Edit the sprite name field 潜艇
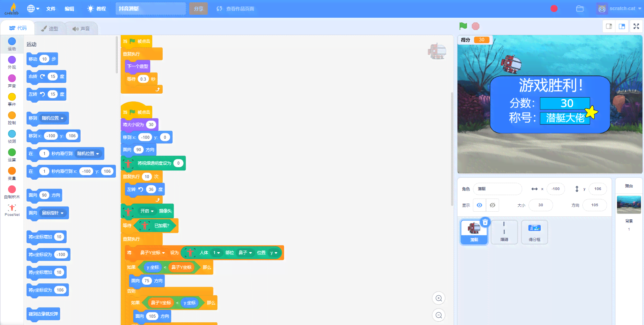644x325 pixels. [x=497, y=189]
